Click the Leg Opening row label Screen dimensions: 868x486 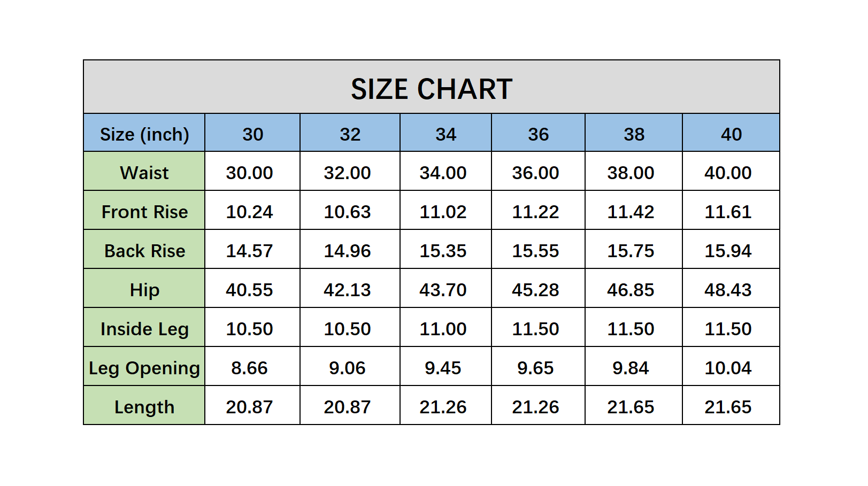(144, 368)
